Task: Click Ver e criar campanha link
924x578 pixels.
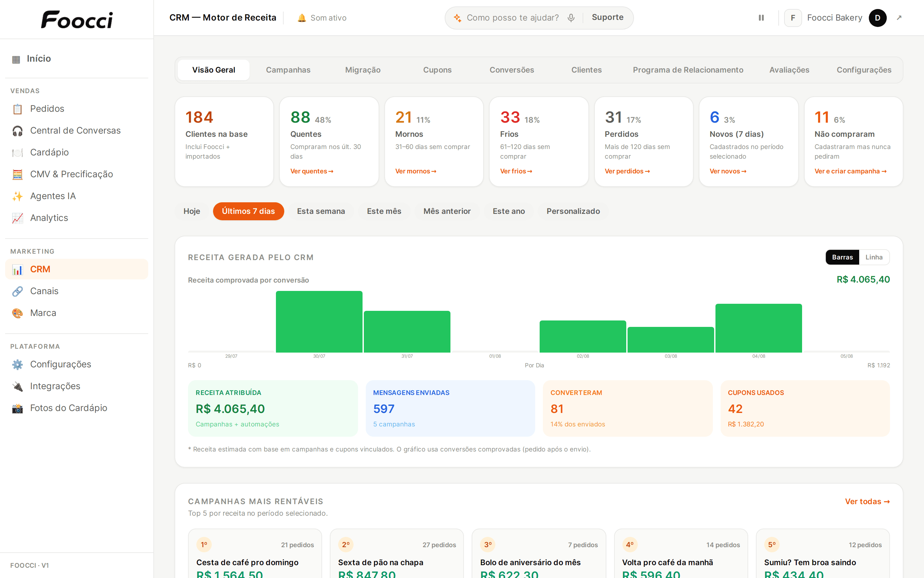Action: click(850, 171)
